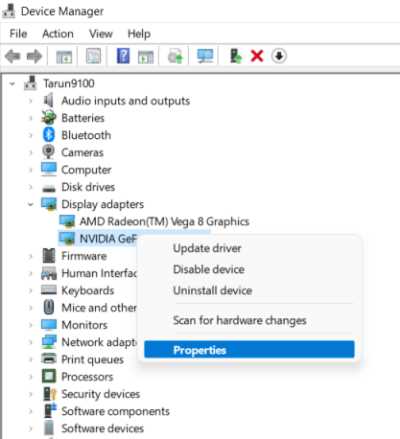
Task: Select the Human Interface Devices row
Action: tap(99, 273)
